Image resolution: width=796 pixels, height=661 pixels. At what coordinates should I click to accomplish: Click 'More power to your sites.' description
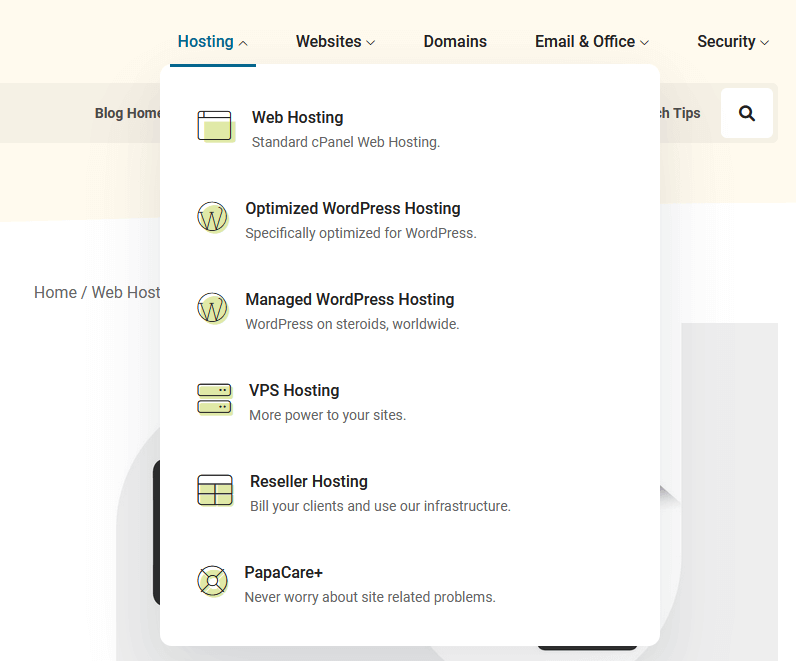(327, 415)
